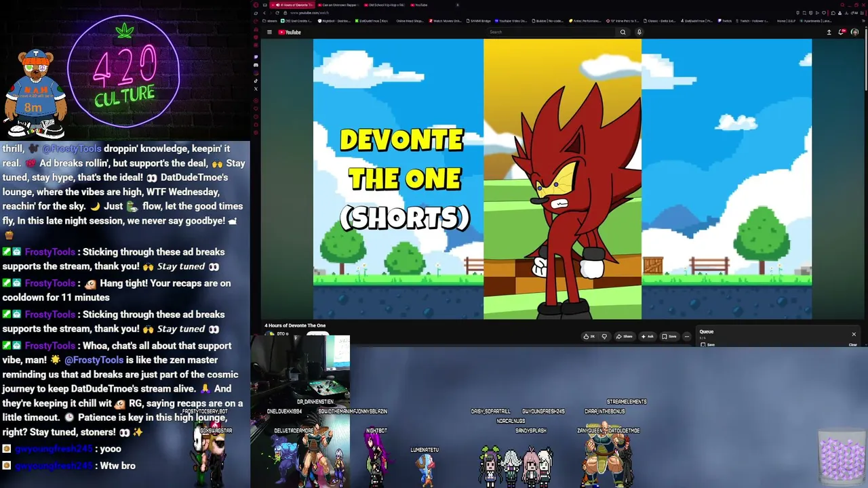The width and height of the screenshot is (868, 488).
Task: Open 'SAMMI Bridge' bookmark
Action: click(x=479, y=21)
